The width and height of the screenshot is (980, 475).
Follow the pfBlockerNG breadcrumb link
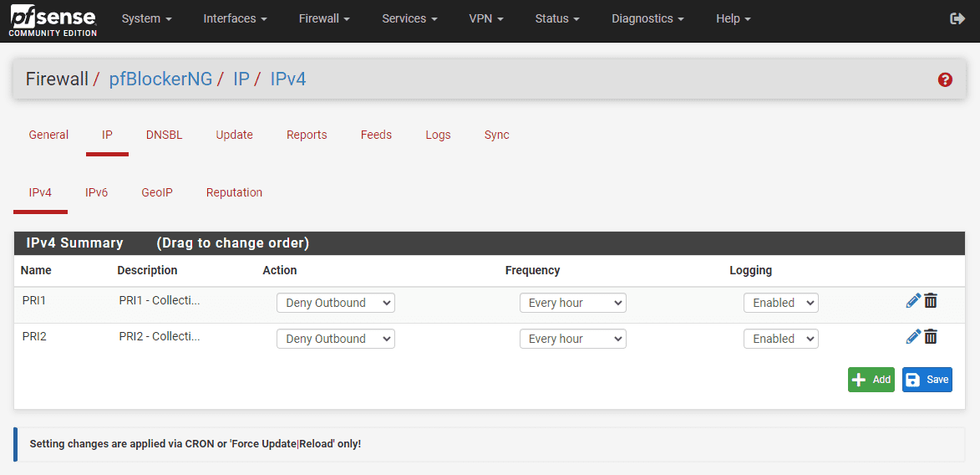[161, 79]
